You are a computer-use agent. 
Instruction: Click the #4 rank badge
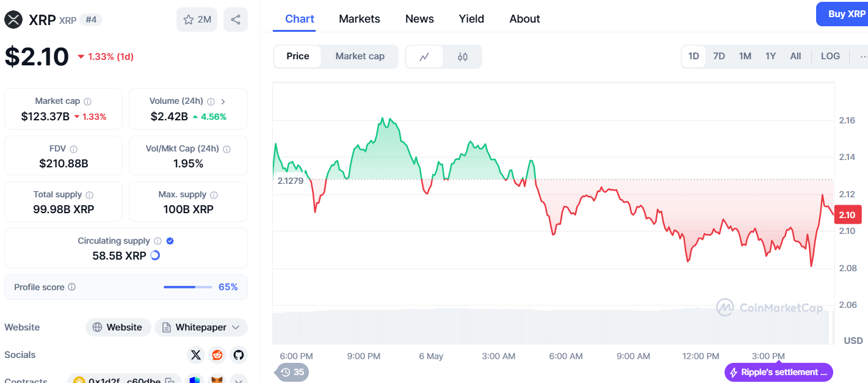[92, 20]
